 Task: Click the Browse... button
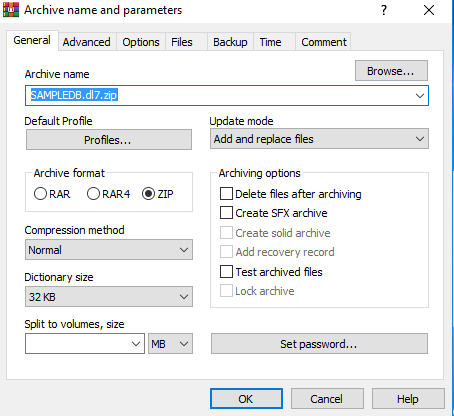tap(391, 71)
